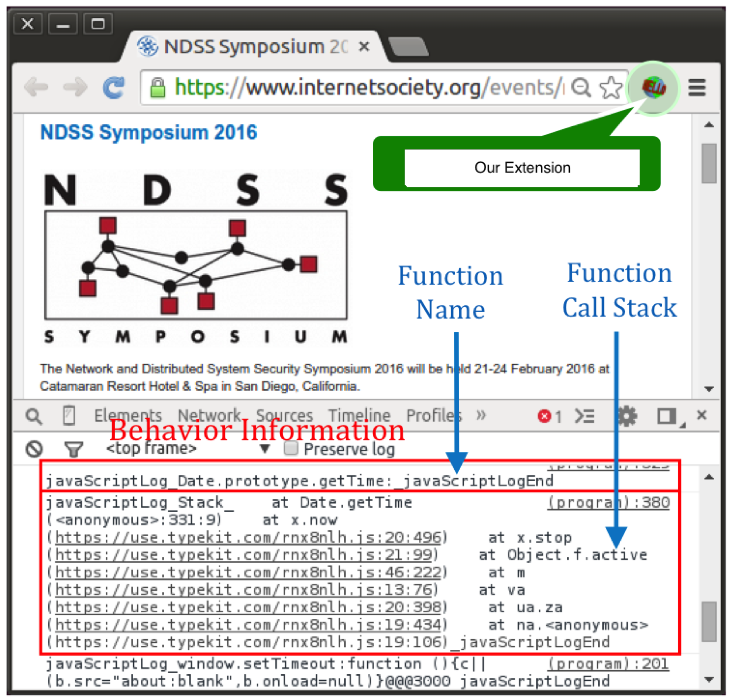The width and height of the screenshot is (731, 700).
Task: Open the rnx8nlh.js:19:434 stack link
Action: click(248, 625)
